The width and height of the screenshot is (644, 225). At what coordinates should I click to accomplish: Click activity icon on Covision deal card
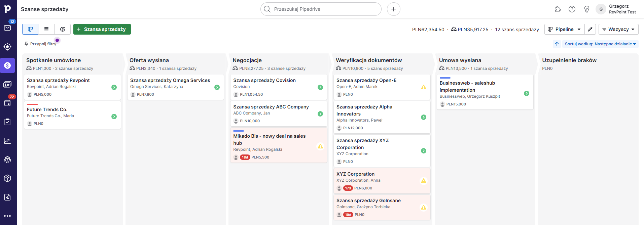[320, 87]
